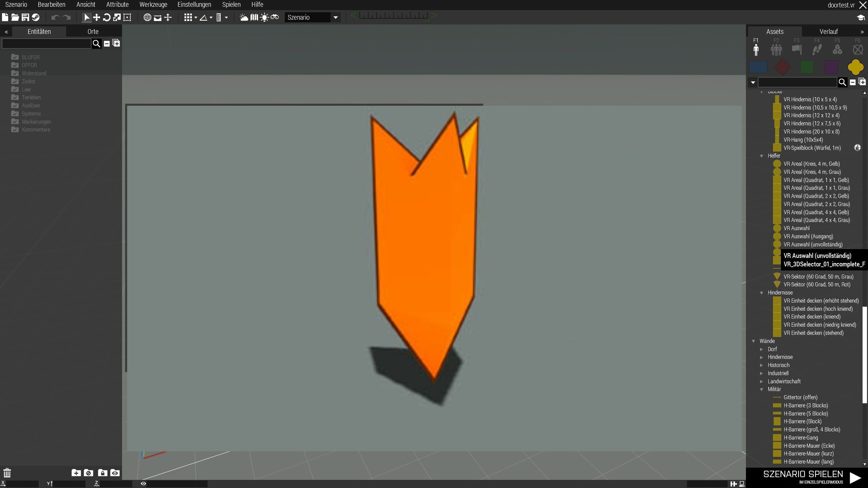
Task: Toggle the map globe view icon
Action: click(147, 17)
